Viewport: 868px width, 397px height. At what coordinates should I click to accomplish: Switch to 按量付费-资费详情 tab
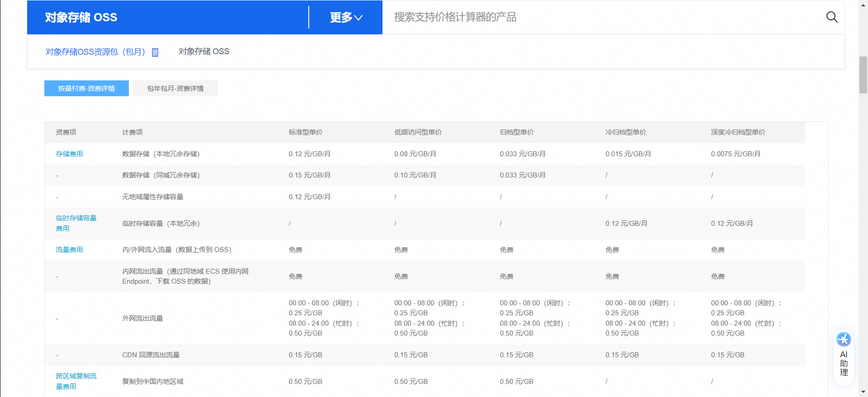pyautogui.click(x=86, y=89)
